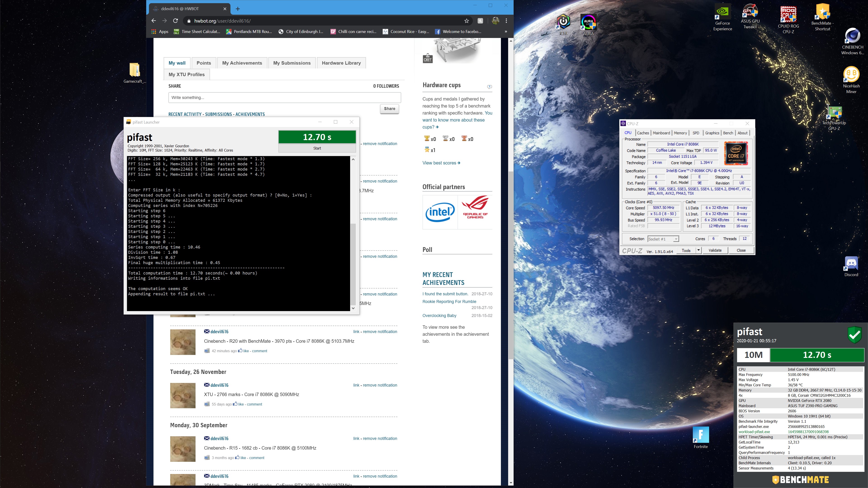Click scroll up arrow in pifast console
868x488 pixels.
coord(353,159)
